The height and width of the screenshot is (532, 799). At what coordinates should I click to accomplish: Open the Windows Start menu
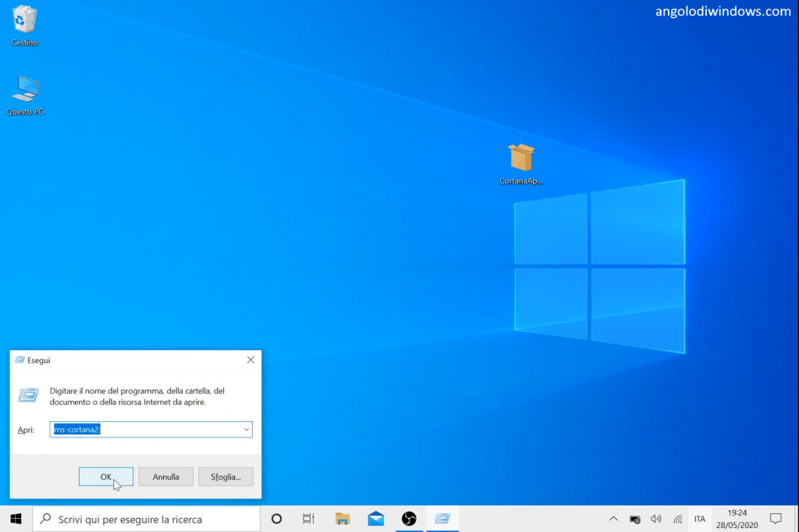(16, 519)
